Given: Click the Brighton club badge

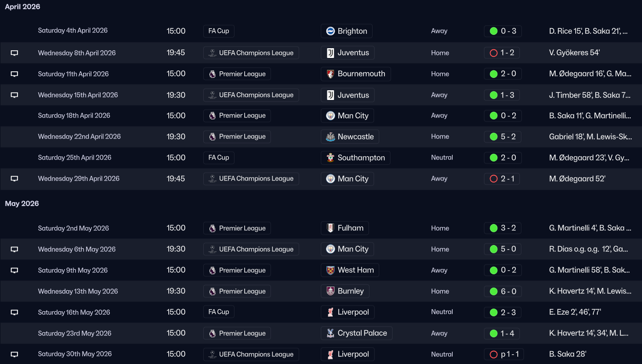Looking at the screenshot, I should point(330,31).
